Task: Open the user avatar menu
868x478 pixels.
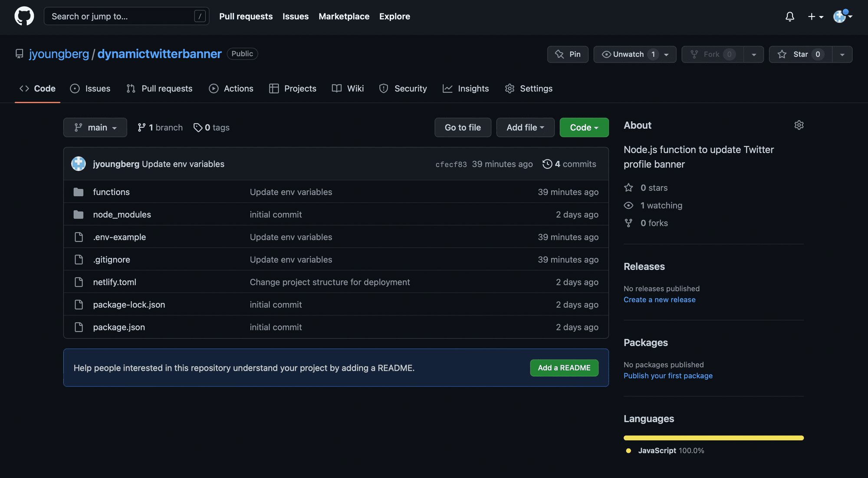Action: tap(842, 16)
